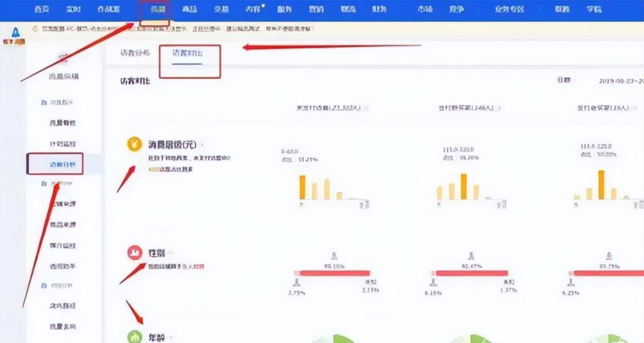The height and width of the screenshot is (343, 644).
Task: Open the 首页 top navigation item
Action: coord(42,9)
